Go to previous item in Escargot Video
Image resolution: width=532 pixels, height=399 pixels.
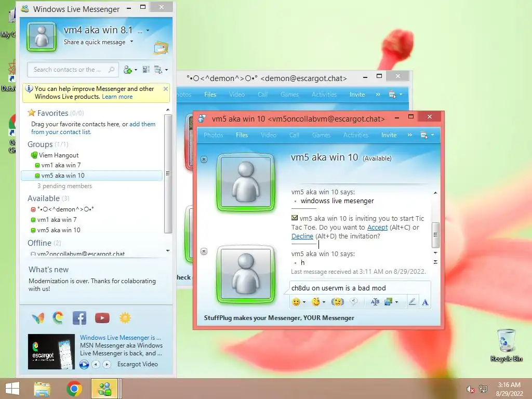96,364
